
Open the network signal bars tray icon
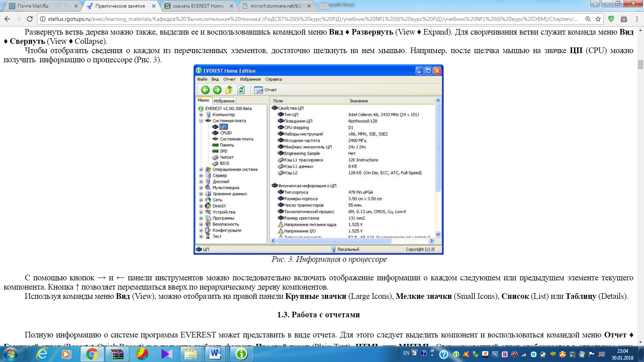(524, 354)
